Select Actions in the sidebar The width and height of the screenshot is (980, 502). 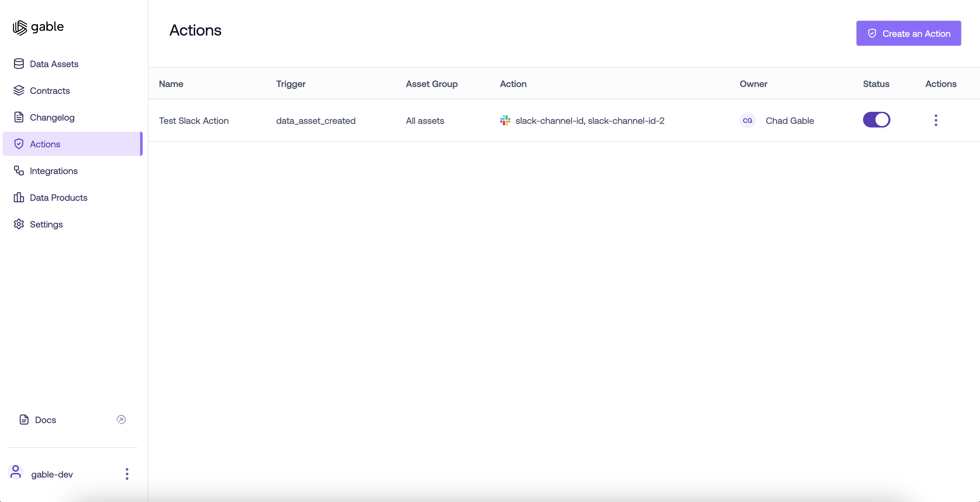[x=45, y=144]
